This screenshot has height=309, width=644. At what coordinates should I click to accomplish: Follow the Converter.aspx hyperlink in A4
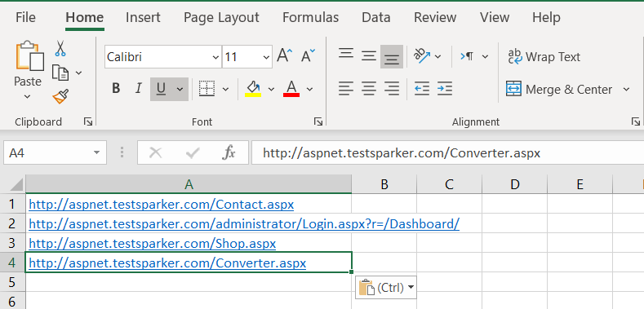(x=167, y=263)
